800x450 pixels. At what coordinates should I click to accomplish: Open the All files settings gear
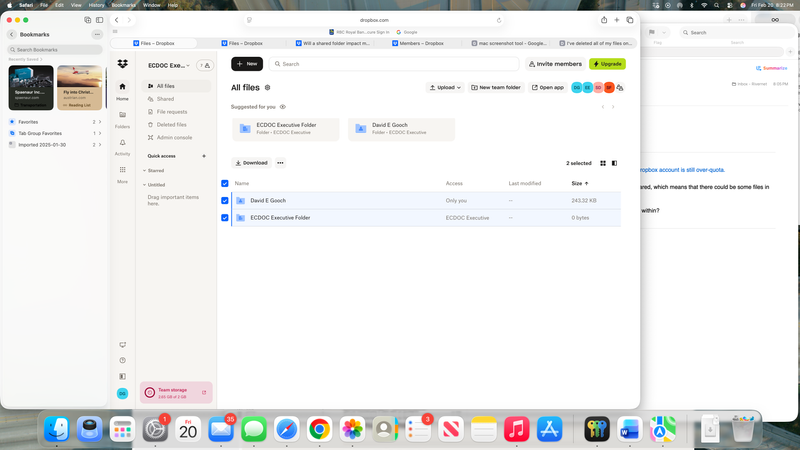(267, 88)
